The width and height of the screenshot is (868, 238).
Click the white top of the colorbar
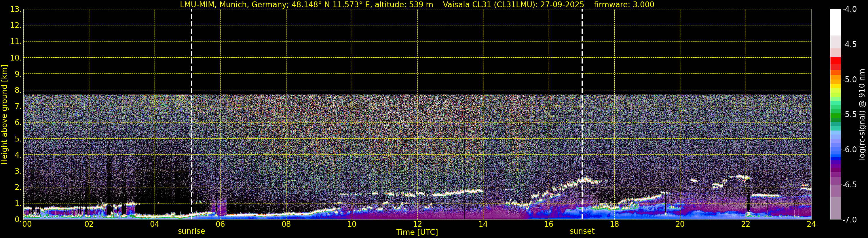click(836, 22)
